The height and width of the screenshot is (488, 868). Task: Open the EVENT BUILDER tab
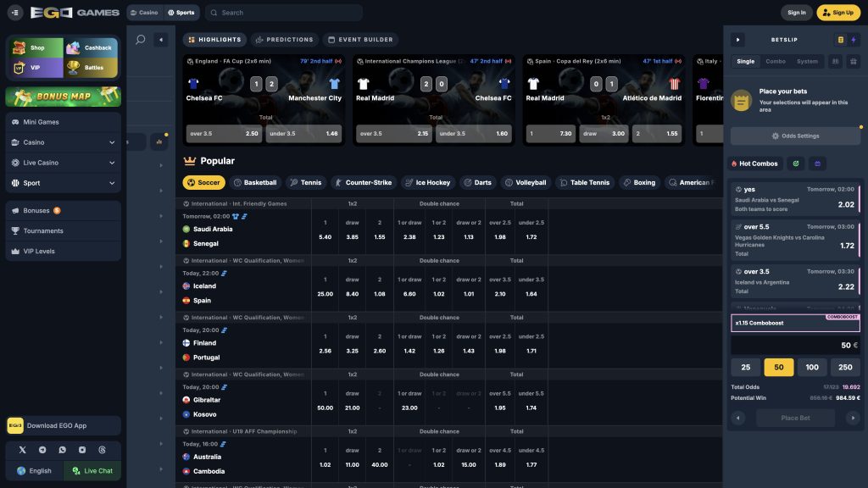361,40
